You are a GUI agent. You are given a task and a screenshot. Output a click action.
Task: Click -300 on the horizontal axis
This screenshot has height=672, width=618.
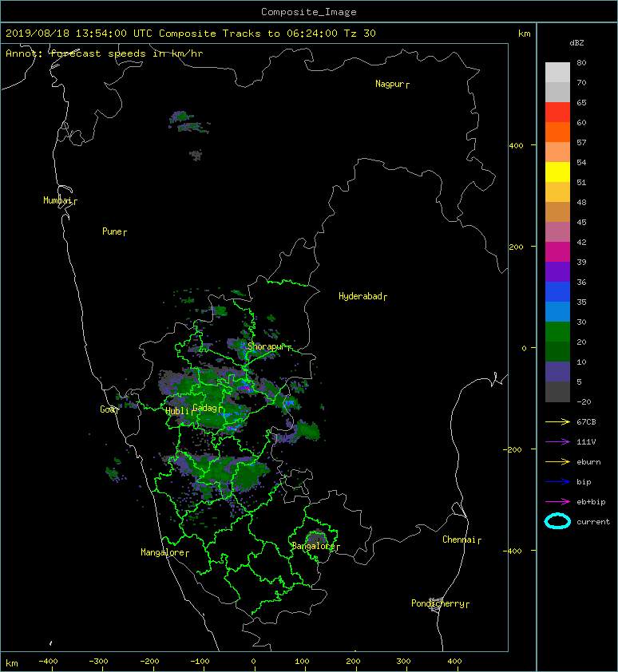point(98,662)
